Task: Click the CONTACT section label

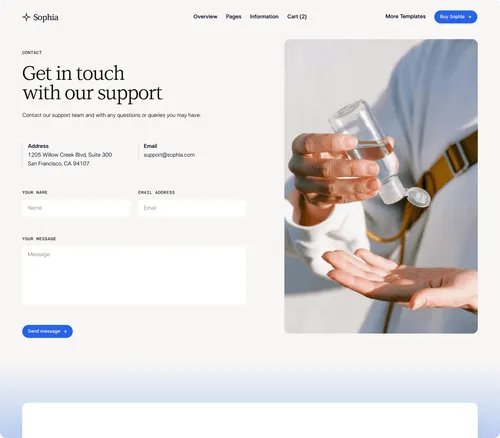Action: [32, 53]
